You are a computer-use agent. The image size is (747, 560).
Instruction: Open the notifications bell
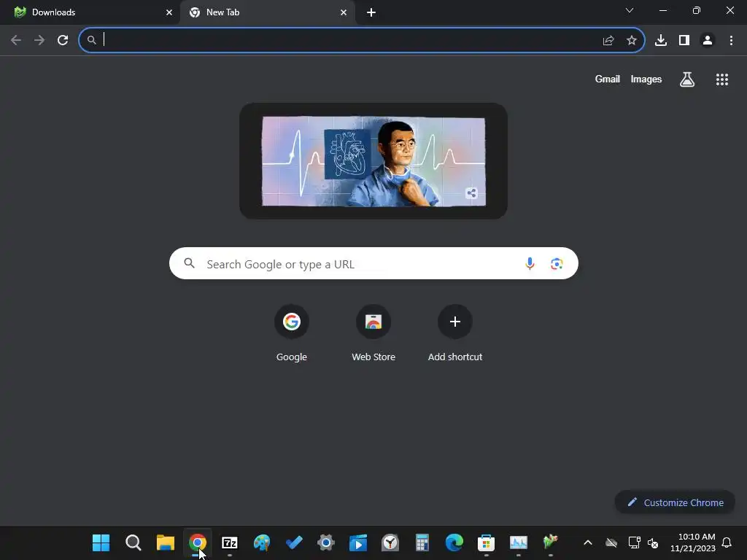[x=727, y=542]
